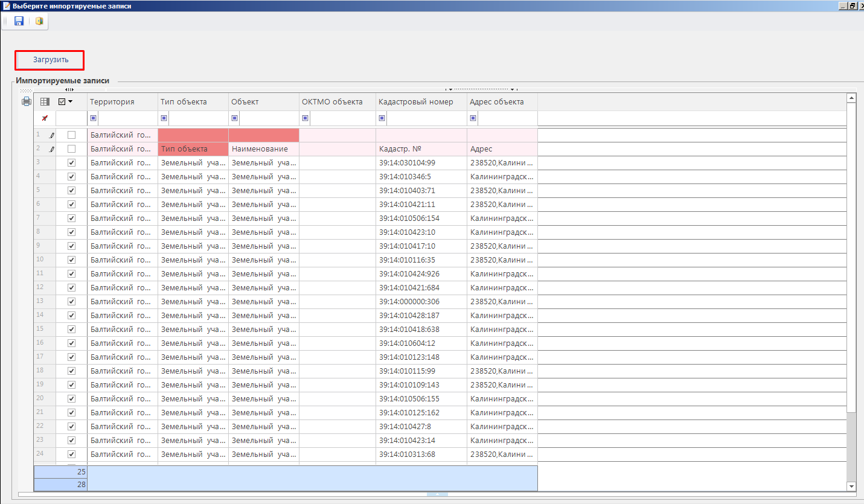Uncheck the checkbox in row 10
864x504 pixels.
coord(71,260)
